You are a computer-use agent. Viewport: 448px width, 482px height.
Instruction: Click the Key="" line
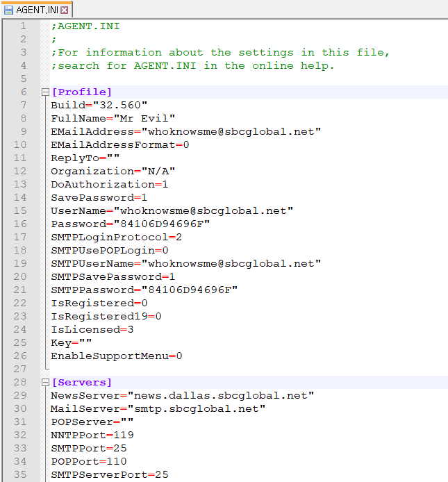72,343
